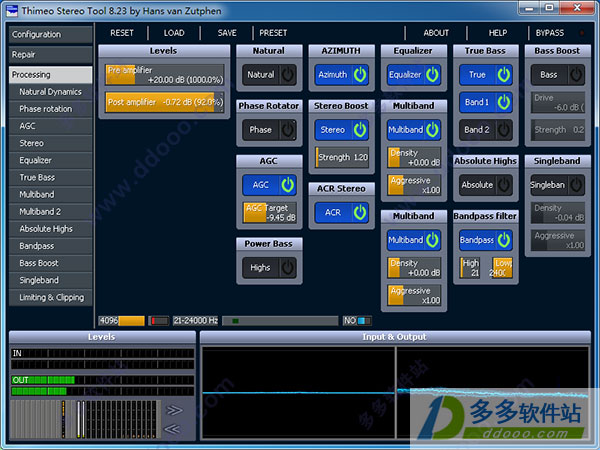Screen dimensions: 600x450
Task: Open Singleband in the sidebar
Action: click(51, 280)
